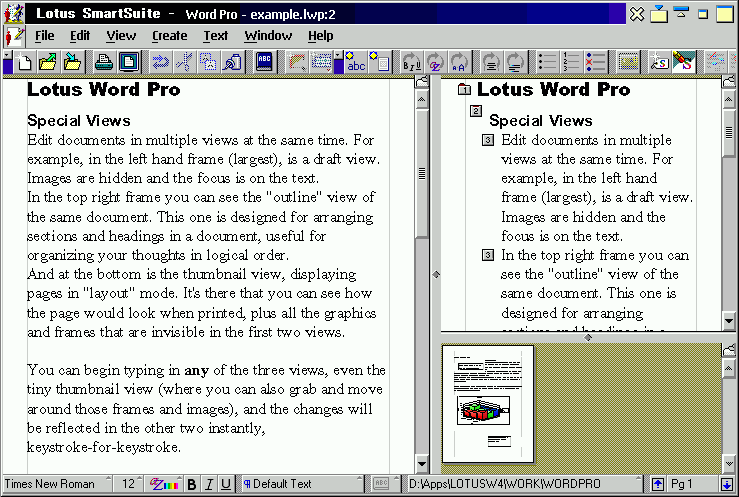Click draft view scrollbar down arrow
739x497 pixels.
(422, 464)
